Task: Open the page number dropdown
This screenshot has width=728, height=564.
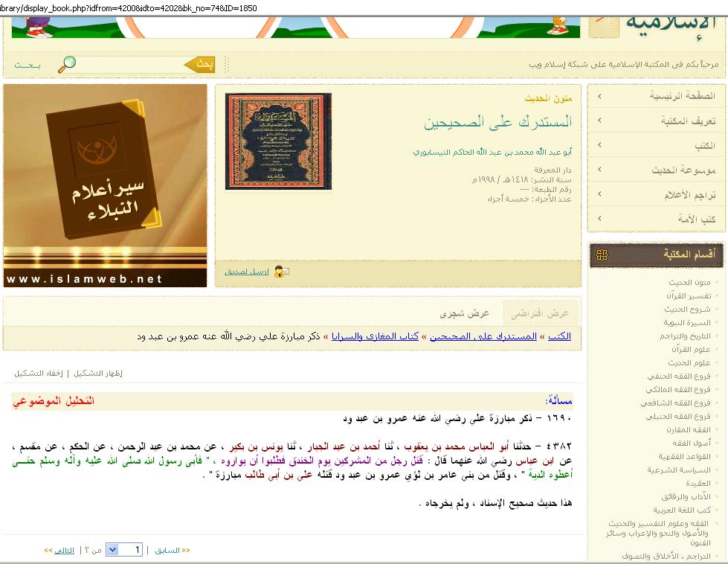Action: coord(112,550)
